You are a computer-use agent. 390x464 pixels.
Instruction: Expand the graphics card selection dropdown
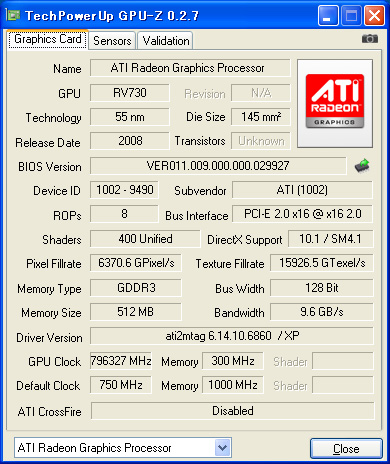[223, 447]
